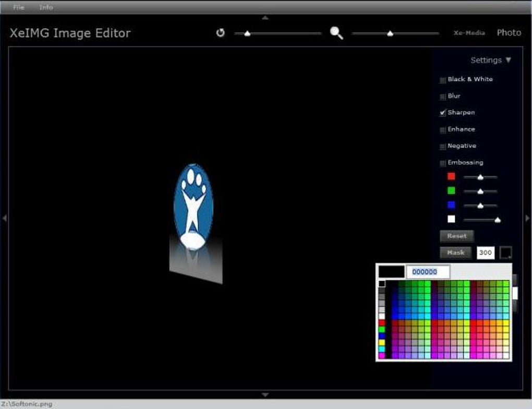Click the green channel slider handle
This screenshot has width=532, height=409.
(480, 191)
